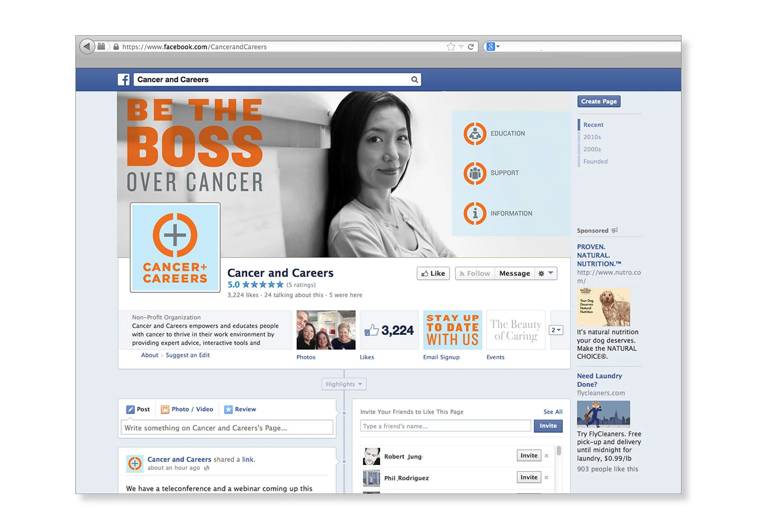The width and height of the screenshot is (757, 532).
Task: Open the Proven. Natural. Nutrition ad link
Action: [x=599, y=255]
